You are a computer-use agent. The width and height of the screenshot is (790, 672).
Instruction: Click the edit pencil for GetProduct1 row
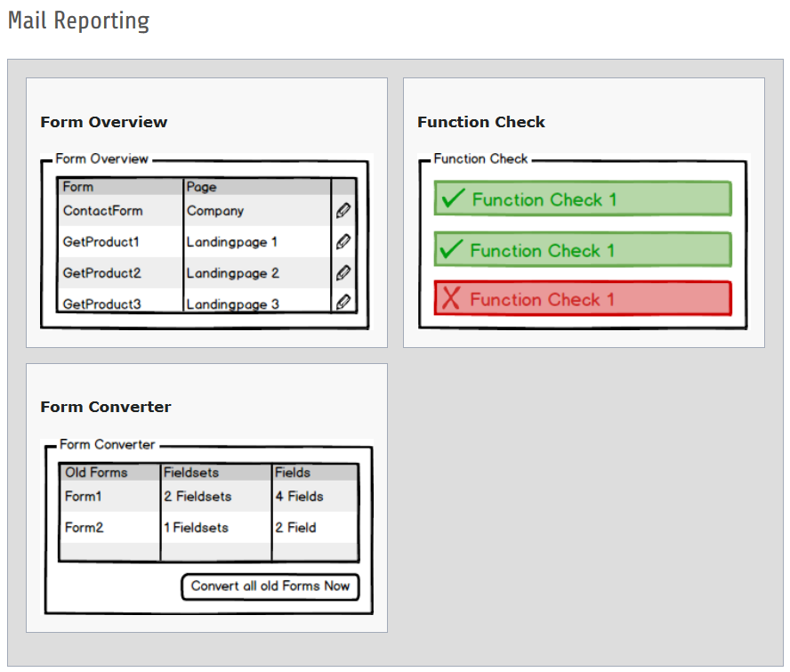pos(343,242)
